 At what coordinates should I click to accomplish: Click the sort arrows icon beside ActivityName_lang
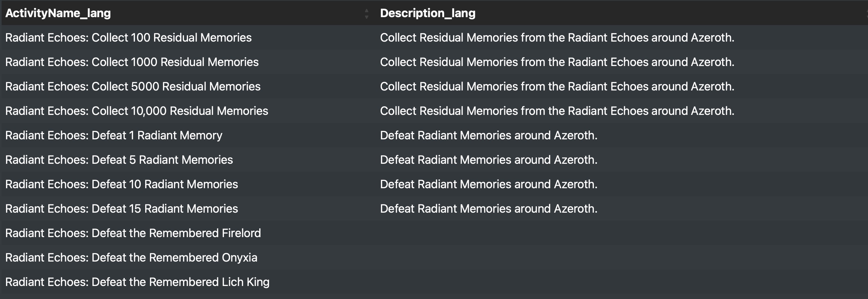click(x=367, y=13)
